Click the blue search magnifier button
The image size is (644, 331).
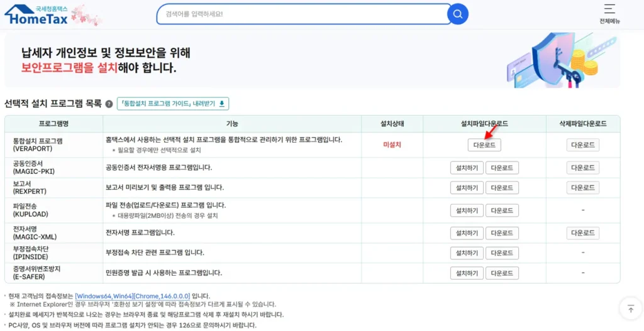click(458, 14)
